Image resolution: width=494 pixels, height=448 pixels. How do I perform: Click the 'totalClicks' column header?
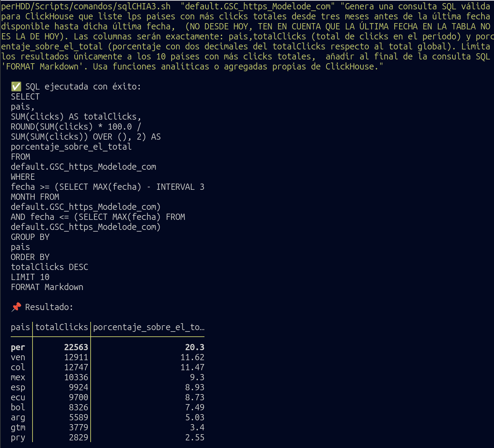62,327
